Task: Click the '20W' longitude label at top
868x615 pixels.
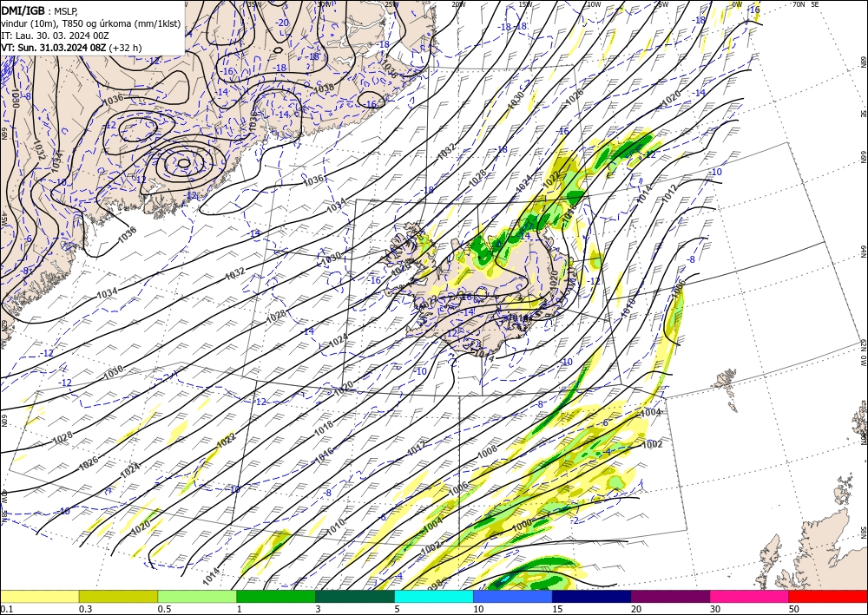Action: 458,4
